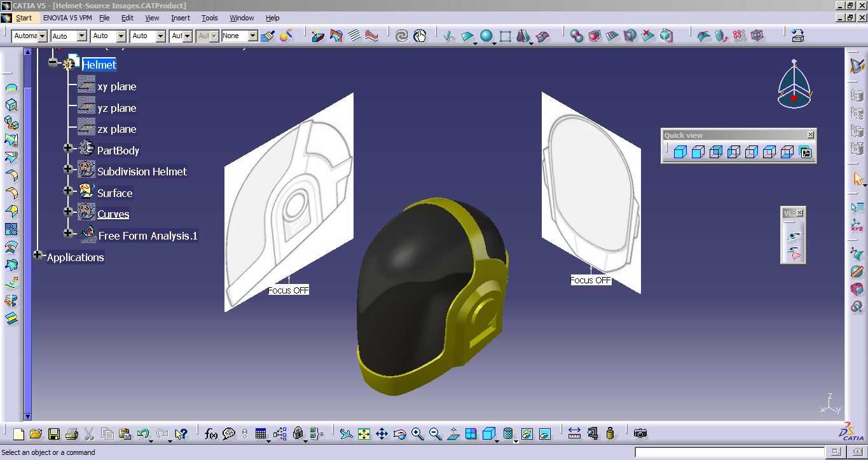This screenshot has height=460, width=868.
Task: Expand the Subdivision Helmet node
Action: (x=69, y=169)
